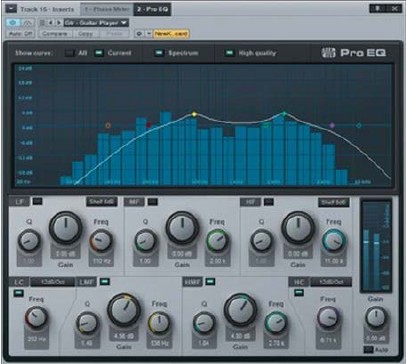Open the plug-in window menu arrow beside Track 15
The width and height of the screenshot is (406, 364).
pos(11,9)
